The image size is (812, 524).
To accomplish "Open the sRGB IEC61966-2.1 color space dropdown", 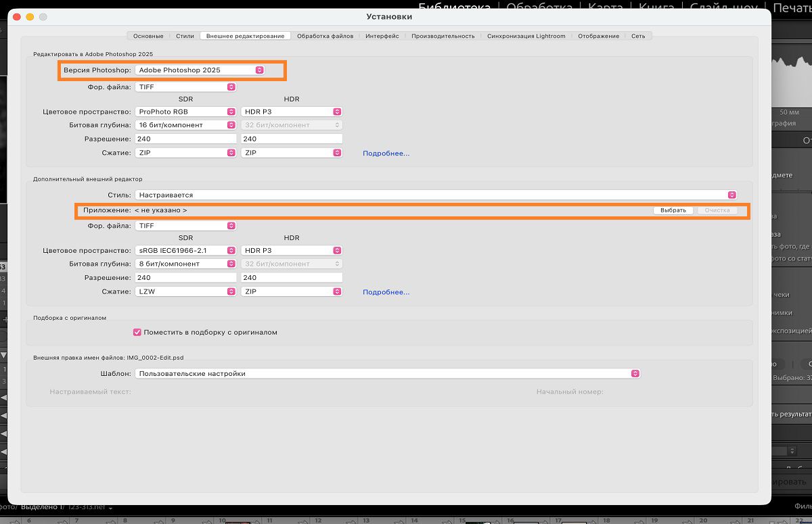I will [x=185, y=250].
